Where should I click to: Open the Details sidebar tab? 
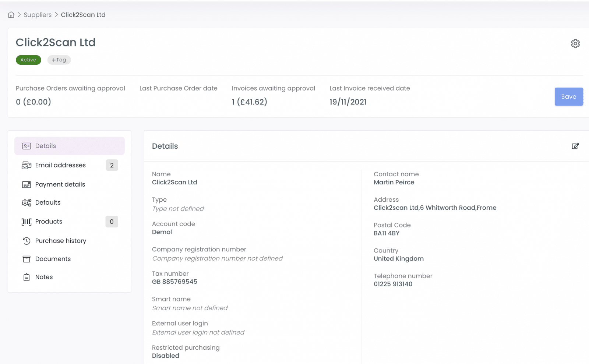[70, 146]
